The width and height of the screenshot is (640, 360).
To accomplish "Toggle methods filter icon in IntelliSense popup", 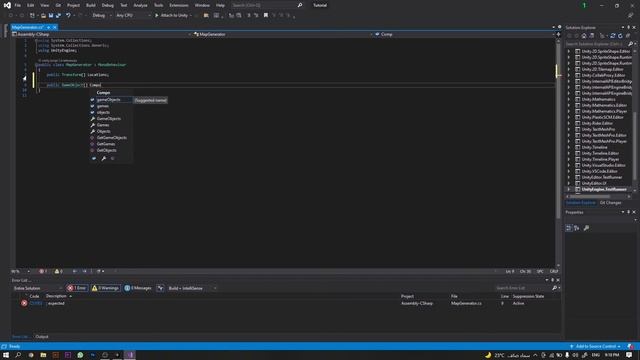I will coord(113,158).
